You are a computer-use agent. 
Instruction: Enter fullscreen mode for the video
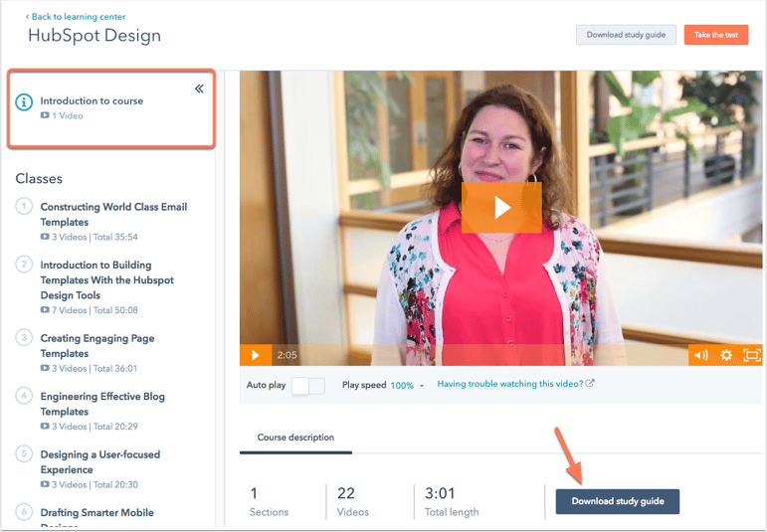coord(751,355)
